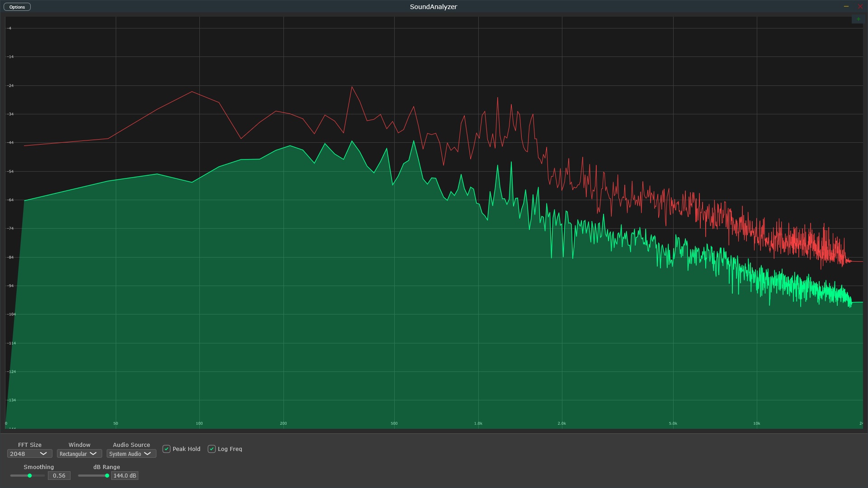Click the Smoothing value field showing 0.56
The height and width of the screenshot is (488, 868).
(59, 475)
